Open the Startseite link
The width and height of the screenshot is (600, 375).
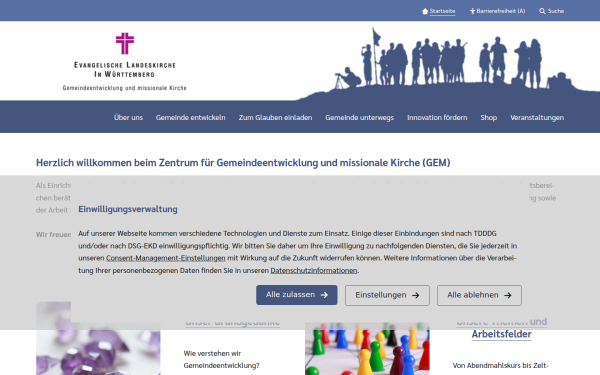click(442, 11)
